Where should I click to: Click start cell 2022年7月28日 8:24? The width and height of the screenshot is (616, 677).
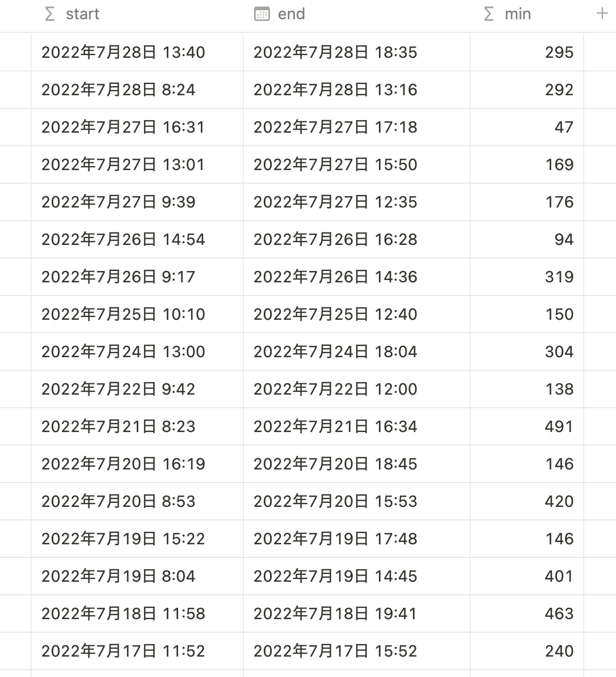tap(137, 90)
